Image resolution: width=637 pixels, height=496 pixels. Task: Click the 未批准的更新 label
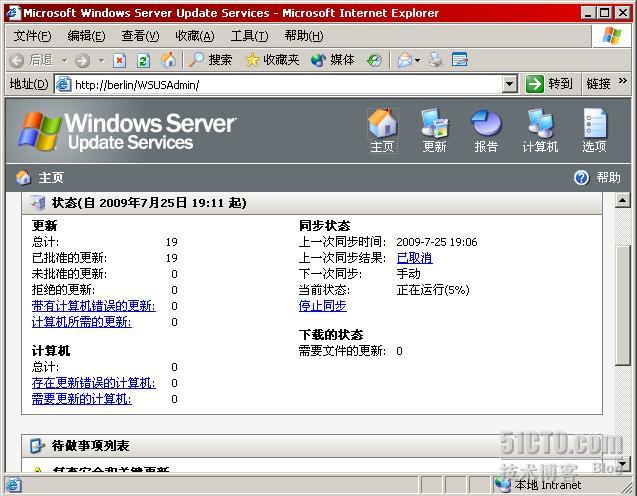69,273
